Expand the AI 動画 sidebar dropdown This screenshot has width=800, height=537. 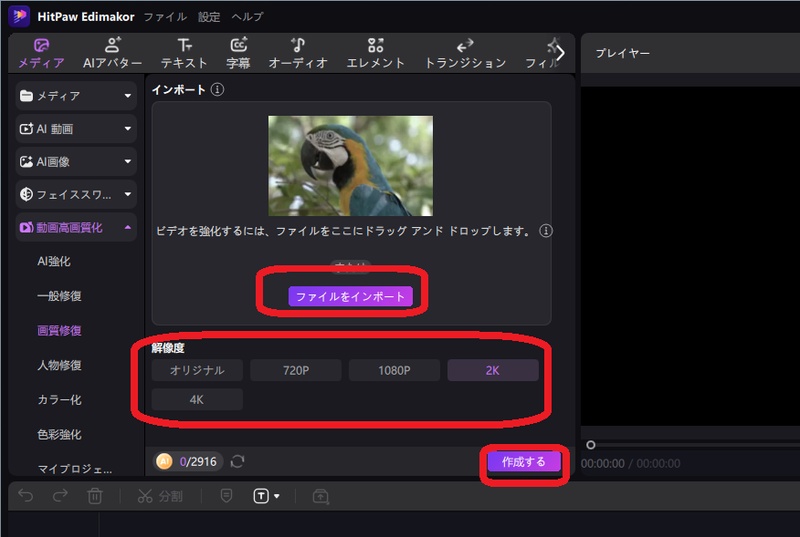(76, 129)
